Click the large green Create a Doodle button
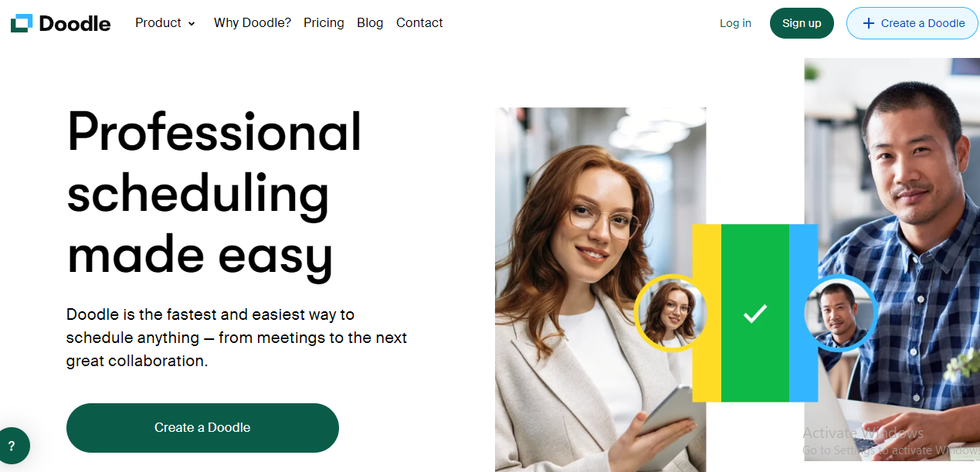The height and width of the screenshot is (472, 980). click(202, 427)
